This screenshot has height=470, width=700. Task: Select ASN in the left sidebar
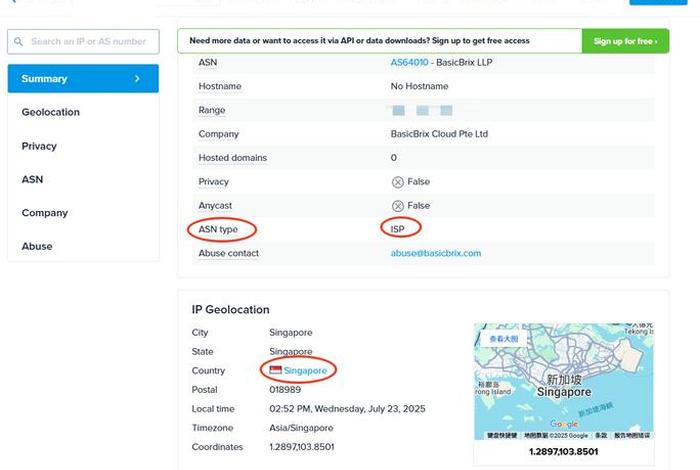(x=32, y=179)
